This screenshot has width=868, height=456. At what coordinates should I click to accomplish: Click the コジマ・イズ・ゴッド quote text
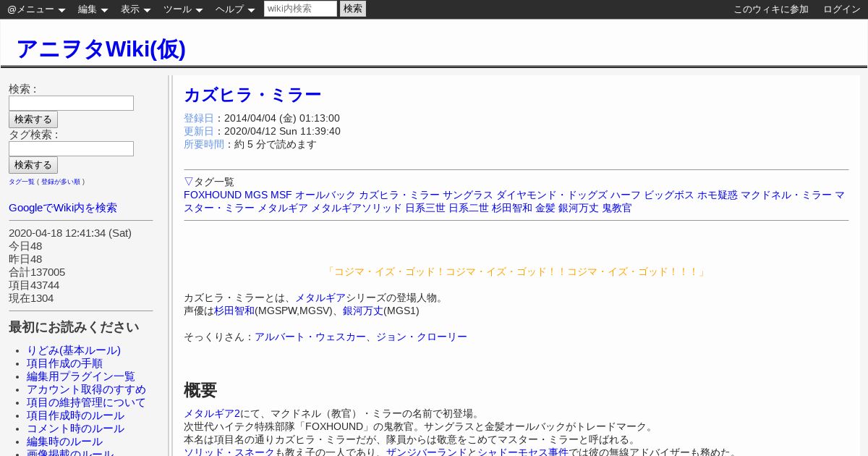coord(516,271)
